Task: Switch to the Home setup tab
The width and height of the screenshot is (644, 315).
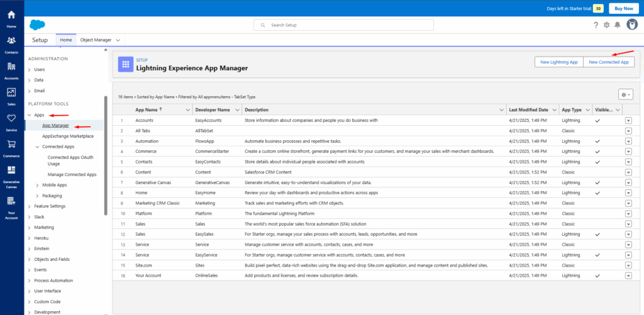Action: point(65,40)
